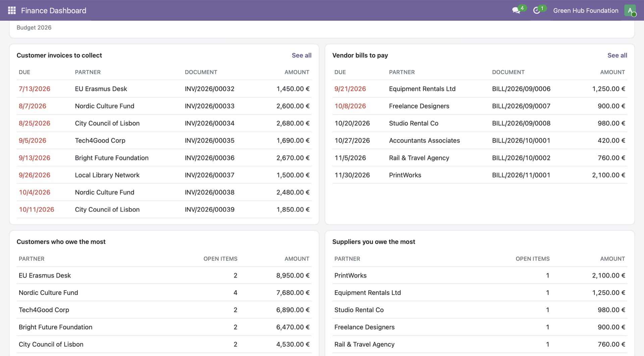Open the activities clock icon
Screen dimensions: 644x356
(537, 10)
